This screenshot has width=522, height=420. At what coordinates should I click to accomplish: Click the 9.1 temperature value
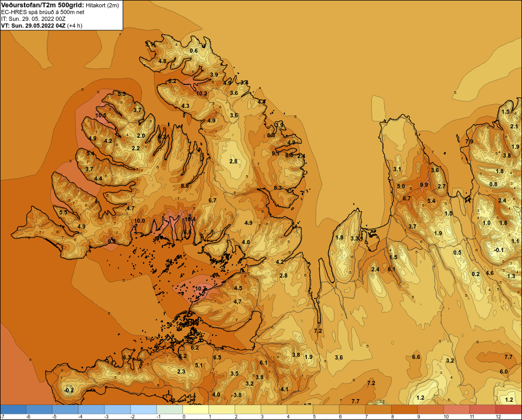[x=276, y=153]
